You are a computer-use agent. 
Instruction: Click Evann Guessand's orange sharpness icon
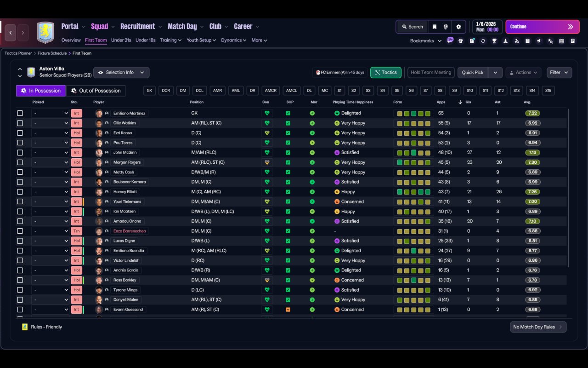288,310
